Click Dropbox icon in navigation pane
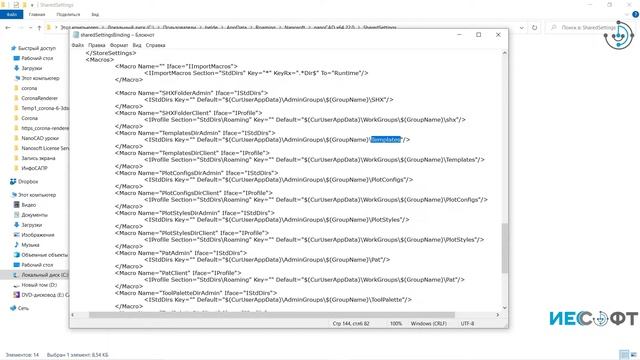 point(13,182)
